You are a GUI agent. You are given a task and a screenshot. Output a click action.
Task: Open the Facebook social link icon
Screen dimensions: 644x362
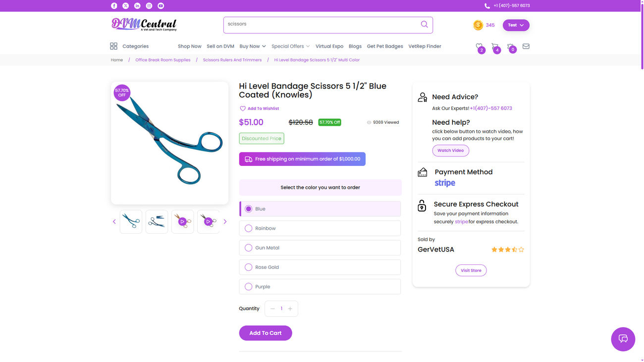click(114, 6)
